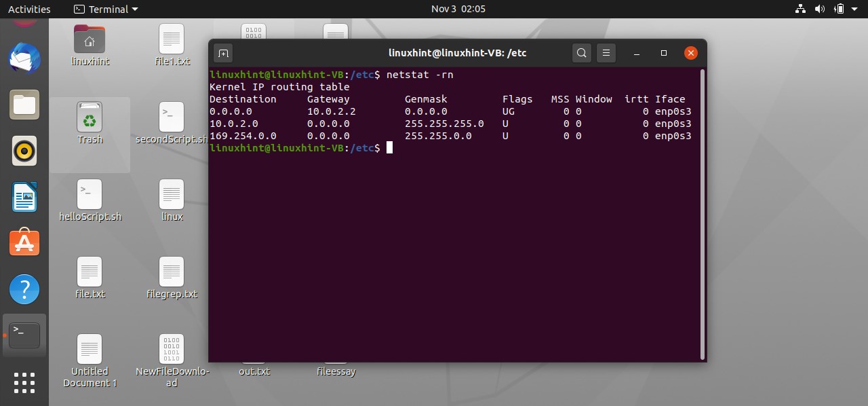This screenshot has height=406, width=868.
Task: Select the linux file on the desktop
Action: point(172,201)
